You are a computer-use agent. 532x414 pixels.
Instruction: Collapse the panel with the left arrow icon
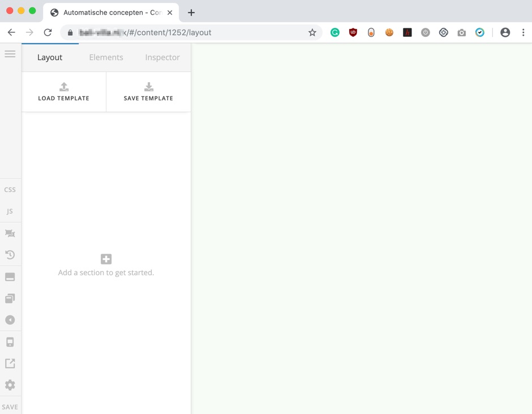(10, 320)
